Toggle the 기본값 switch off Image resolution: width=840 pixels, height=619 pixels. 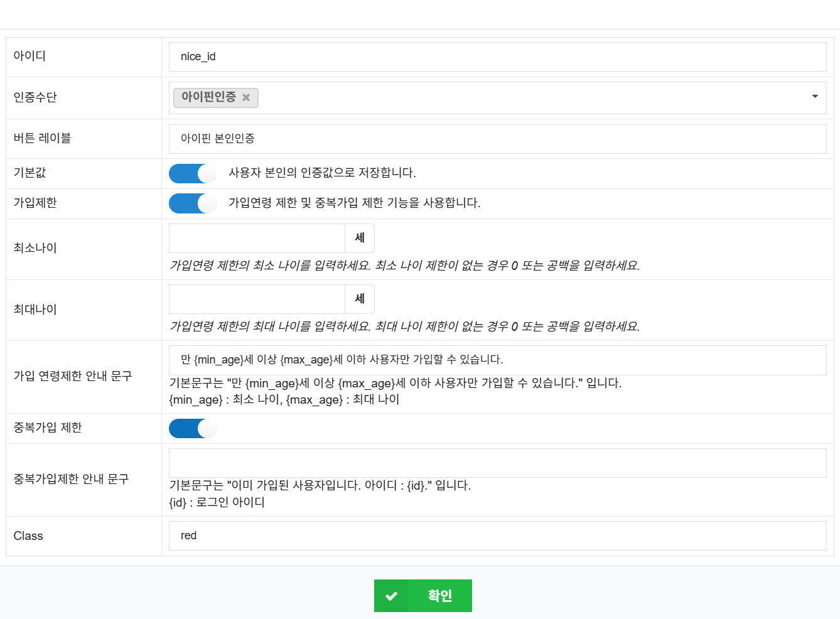point(192,173)
